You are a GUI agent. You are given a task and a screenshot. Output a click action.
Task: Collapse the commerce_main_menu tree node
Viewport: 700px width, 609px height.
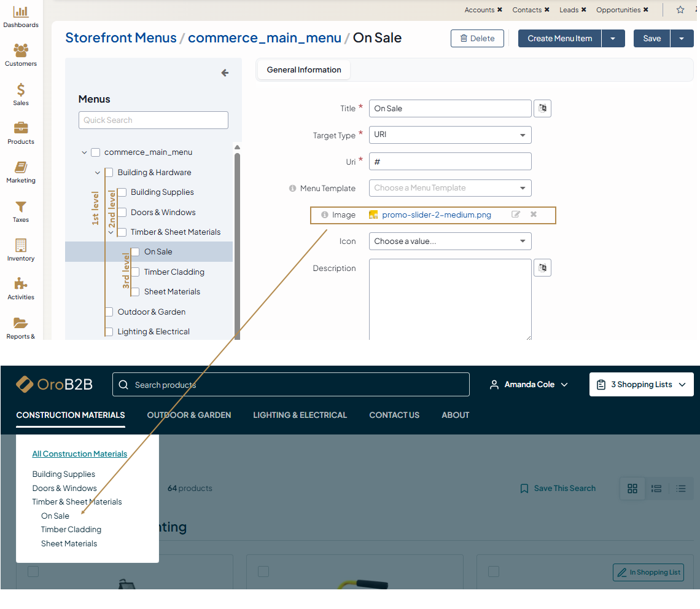(x=84, y=152)
